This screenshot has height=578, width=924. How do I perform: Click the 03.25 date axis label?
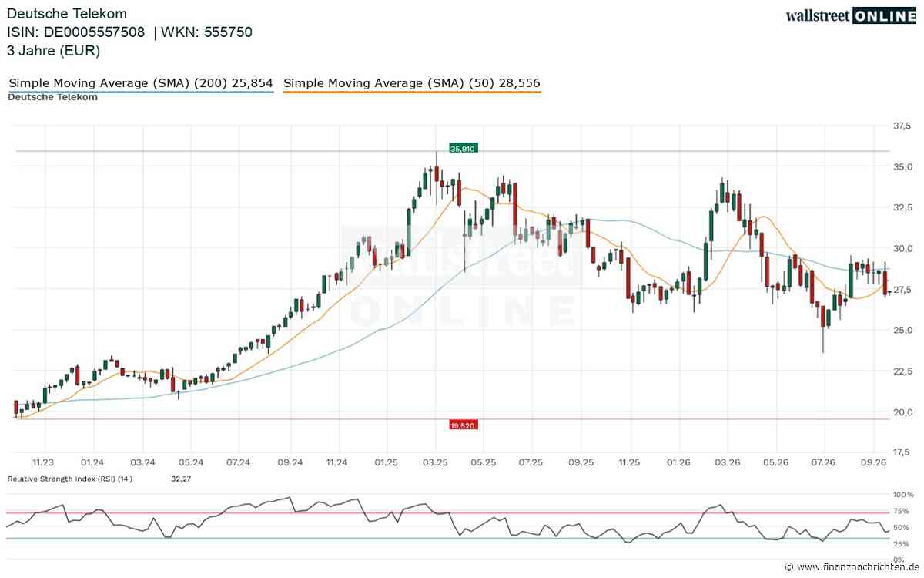point(435,462)
